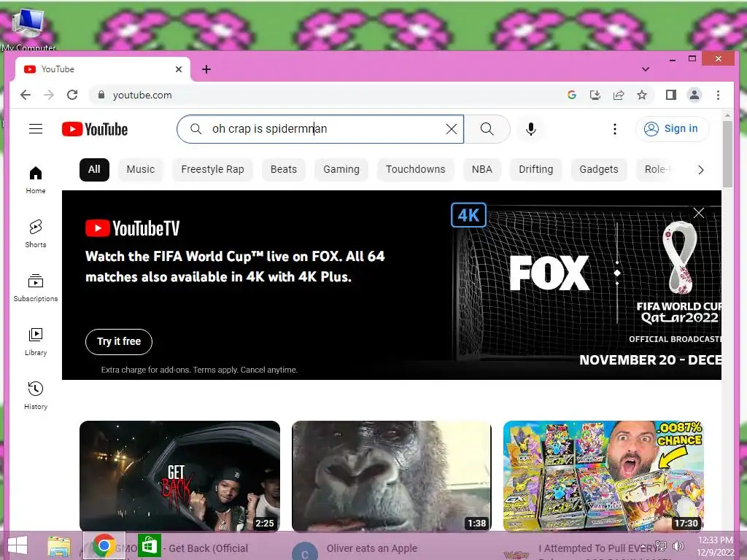The height and width of the screenshot is (560, 747).
Task: Select the NBA filter chip
Action: point(481,169)
